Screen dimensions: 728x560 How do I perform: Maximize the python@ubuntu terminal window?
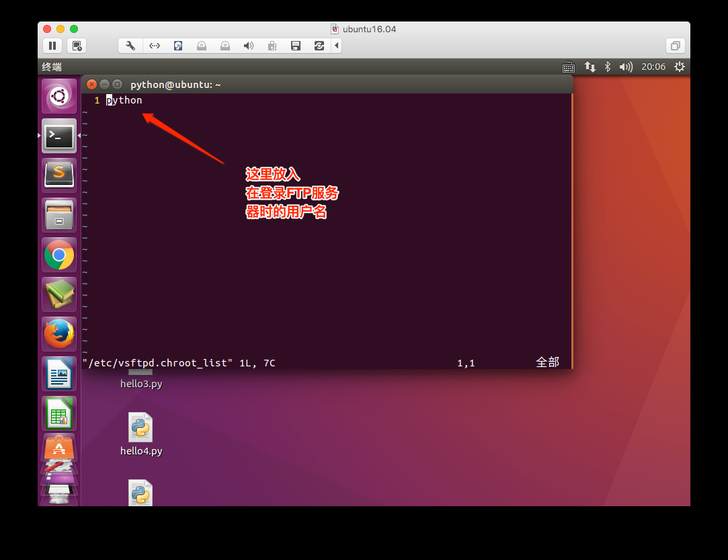click(x=118, y=84)
